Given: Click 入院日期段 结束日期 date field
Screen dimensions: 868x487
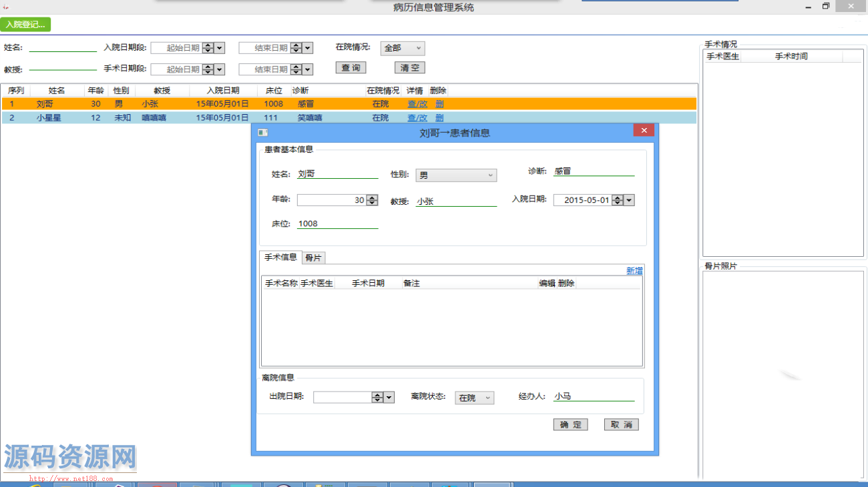Looking at the screenshot, I should coord(264,48).
